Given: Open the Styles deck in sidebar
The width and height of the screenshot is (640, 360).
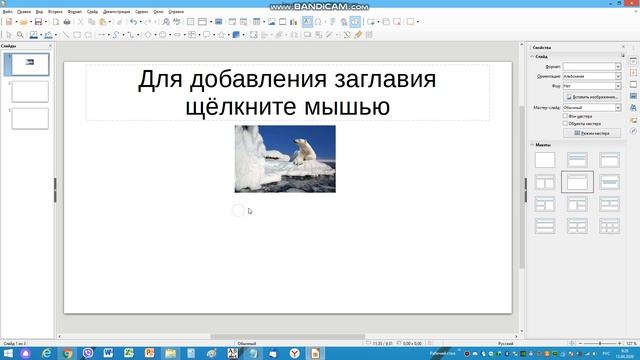Looking at the screenshot, I should coord(633,108).
